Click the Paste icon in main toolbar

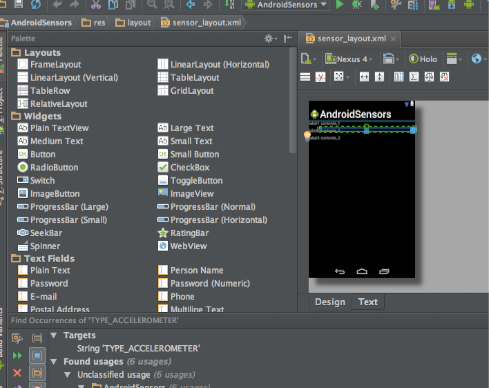[x=130, y=4]
